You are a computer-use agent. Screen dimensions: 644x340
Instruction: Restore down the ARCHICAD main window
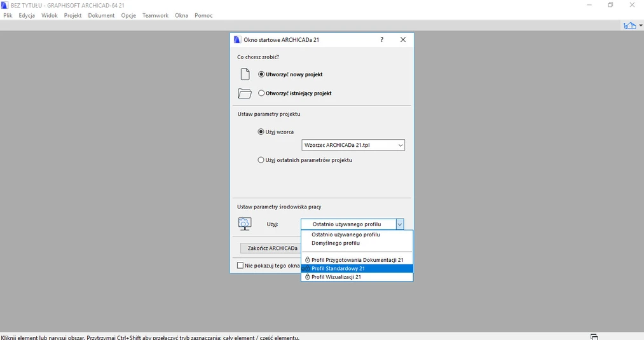point(610,5)
